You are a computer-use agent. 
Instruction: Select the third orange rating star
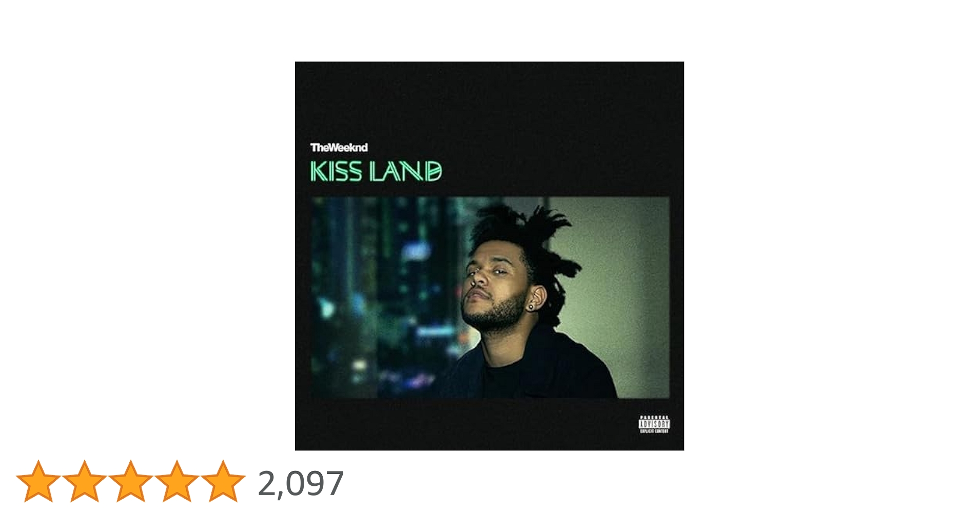pyautogui.click(x=131, y=481)
